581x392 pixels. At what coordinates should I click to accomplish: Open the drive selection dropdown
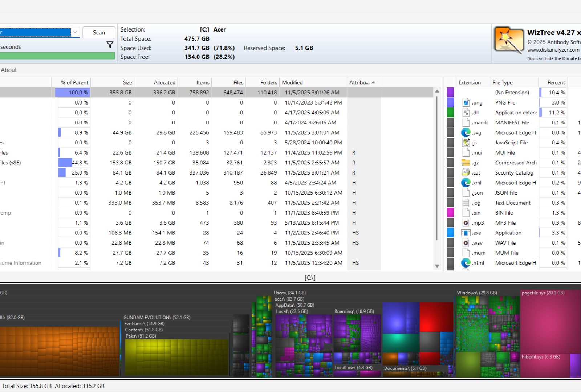[75, 32]
